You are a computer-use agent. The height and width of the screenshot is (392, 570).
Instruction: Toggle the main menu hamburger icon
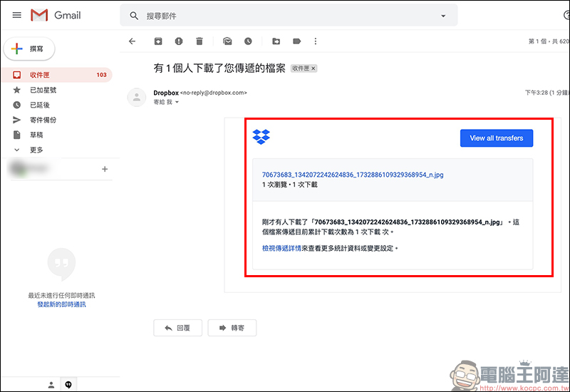(x=16, y=15)
